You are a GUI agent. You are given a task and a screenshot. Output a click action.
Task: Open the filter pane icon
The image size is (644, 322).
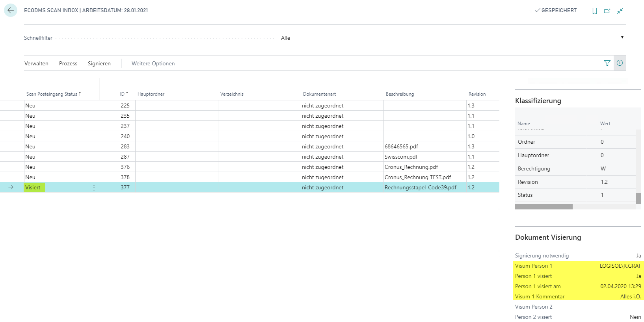tap(607, 63)
